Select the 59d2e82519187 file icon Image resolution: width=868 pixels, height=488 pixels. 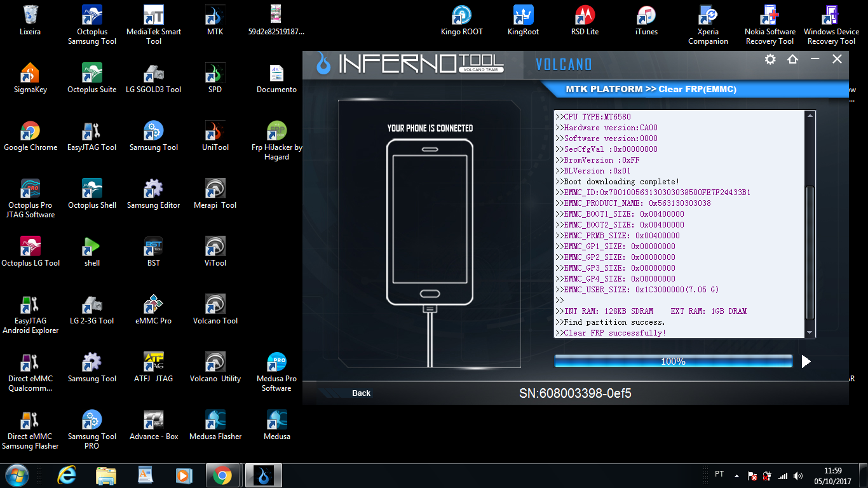pyautogui.click(x=276, y=20)
